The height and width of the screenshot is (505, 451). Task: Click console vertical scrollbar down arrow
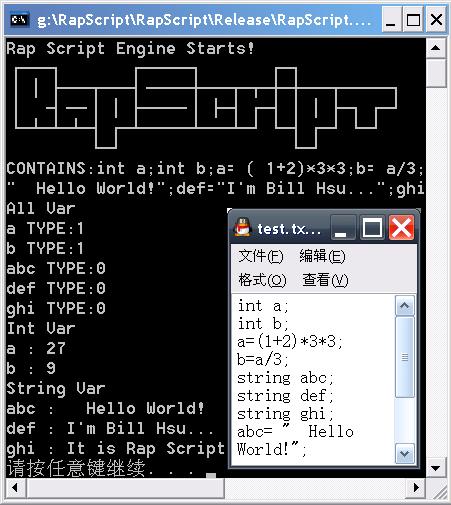[436, 468]
